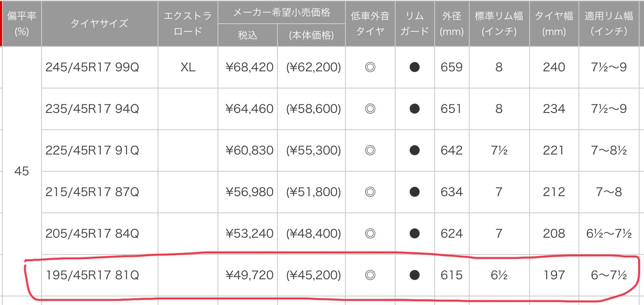Click the 6〜7½ applicable rim width

[x=609, y=275]
